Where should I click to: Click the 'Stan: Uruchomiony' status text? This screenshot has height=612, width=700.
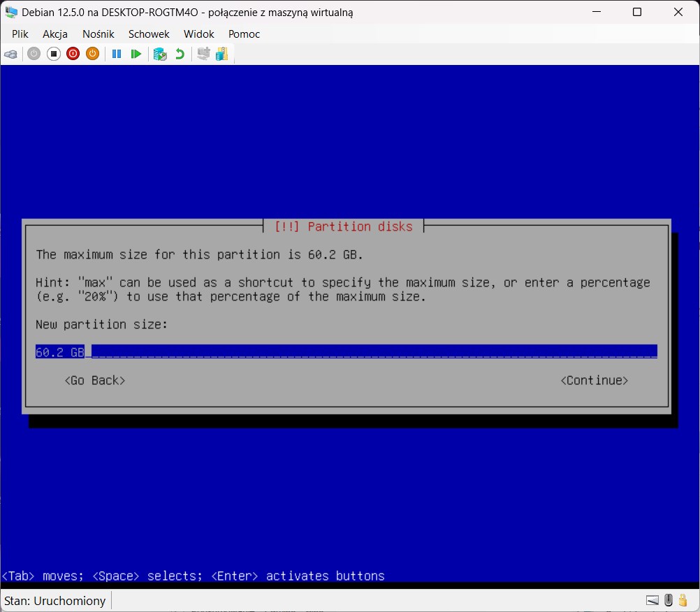pyautogui.click(x=55, y=601)
